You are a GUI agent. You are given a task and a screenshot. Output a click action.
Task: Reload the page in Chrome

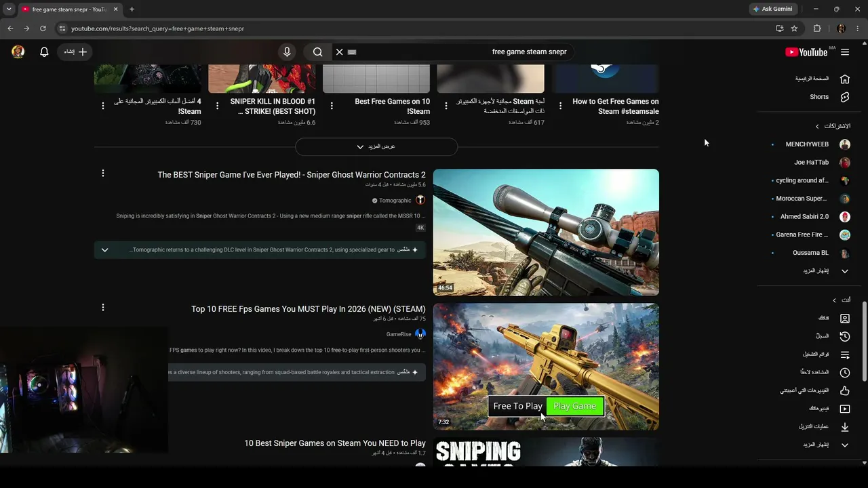click(43, 28)
